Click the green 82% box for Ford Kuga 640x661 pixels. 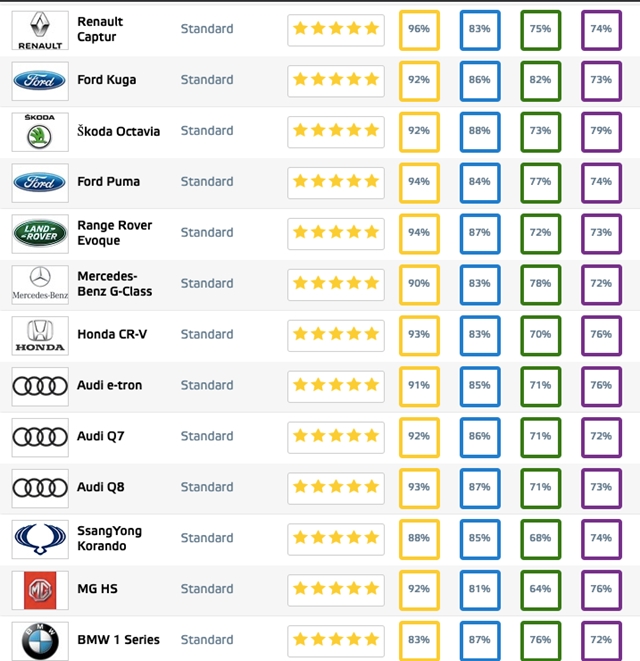pyautogui.click(x=541, y=81)
